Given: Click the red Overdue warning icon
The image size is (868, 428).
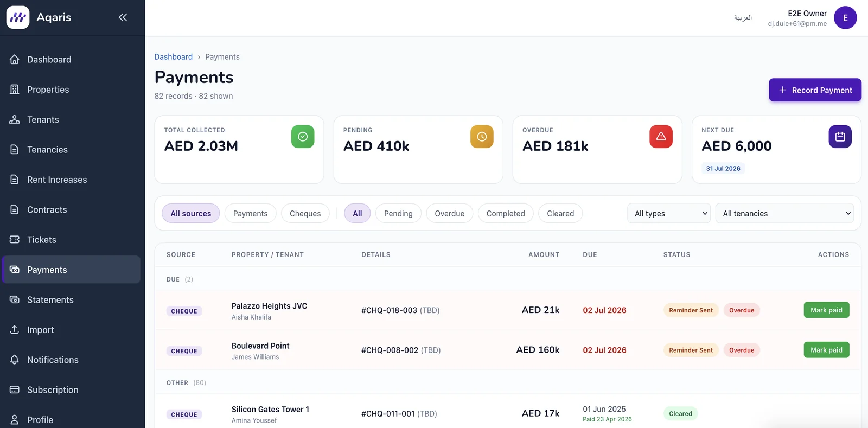Looking at the screenshot, I should (x=661, y=137).
